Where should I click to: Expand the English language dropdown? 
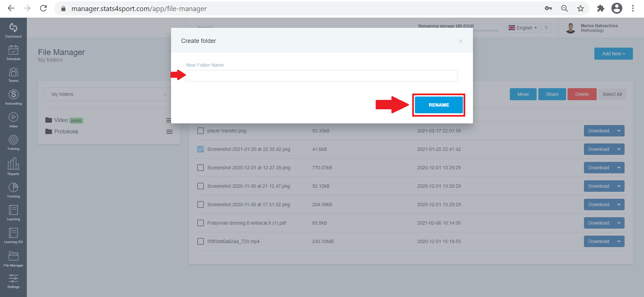coord(523,28)
